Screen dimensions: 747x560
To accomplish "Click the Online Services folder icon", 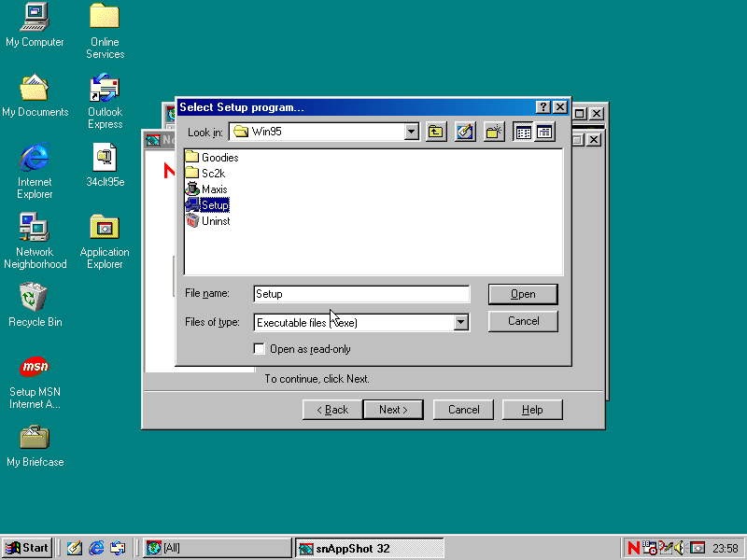I will click(105, 31).
